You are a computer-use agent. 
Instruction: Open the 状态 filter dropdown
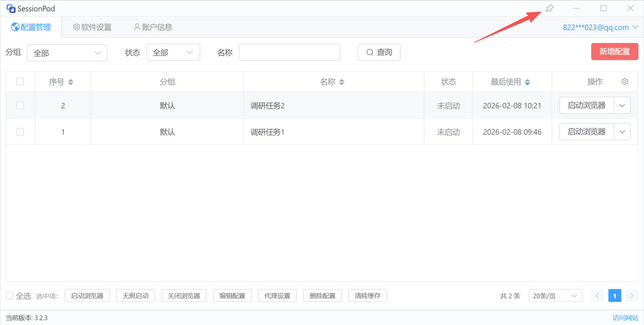[173, 52]
